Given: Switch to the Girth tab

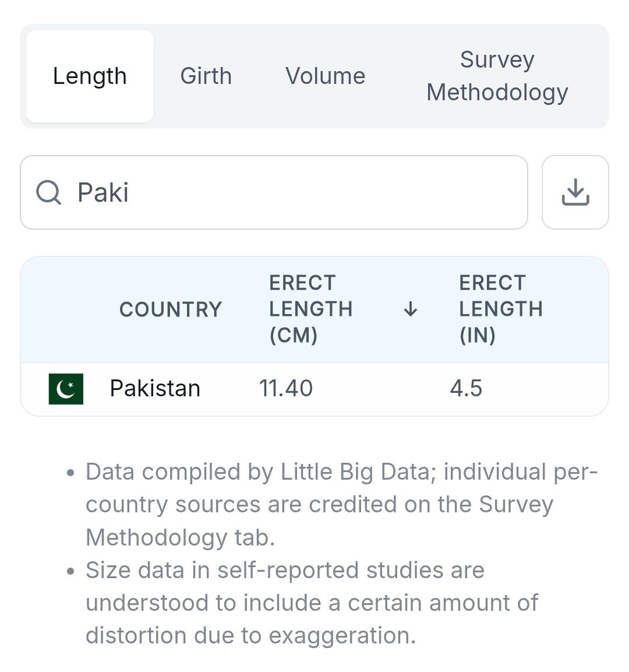Looking at the screenshot, I should coord(206,76).
